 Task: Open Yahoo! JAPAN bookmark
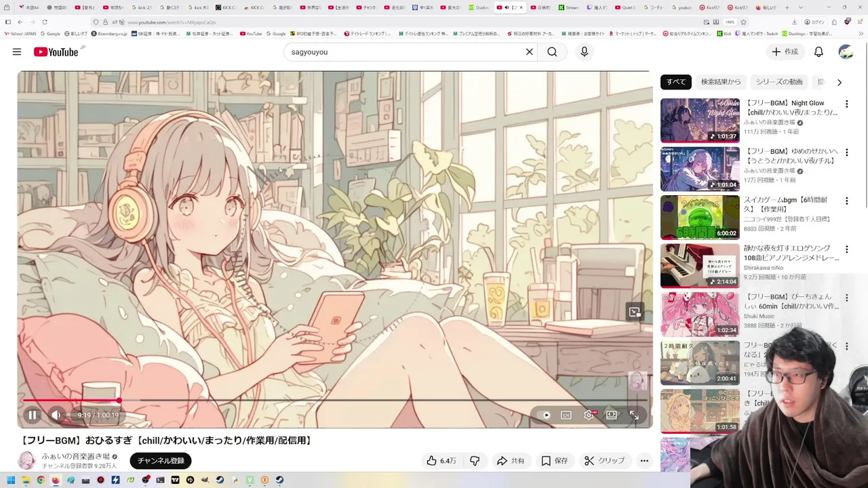(20, 33)
